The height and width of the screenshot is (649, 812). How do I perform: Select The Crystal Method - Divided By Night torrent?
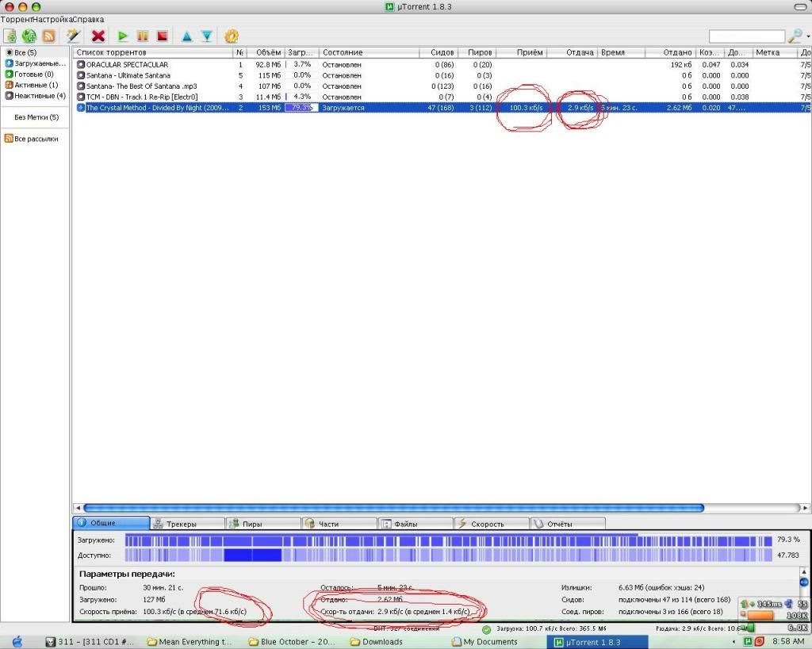pos(442,108)
